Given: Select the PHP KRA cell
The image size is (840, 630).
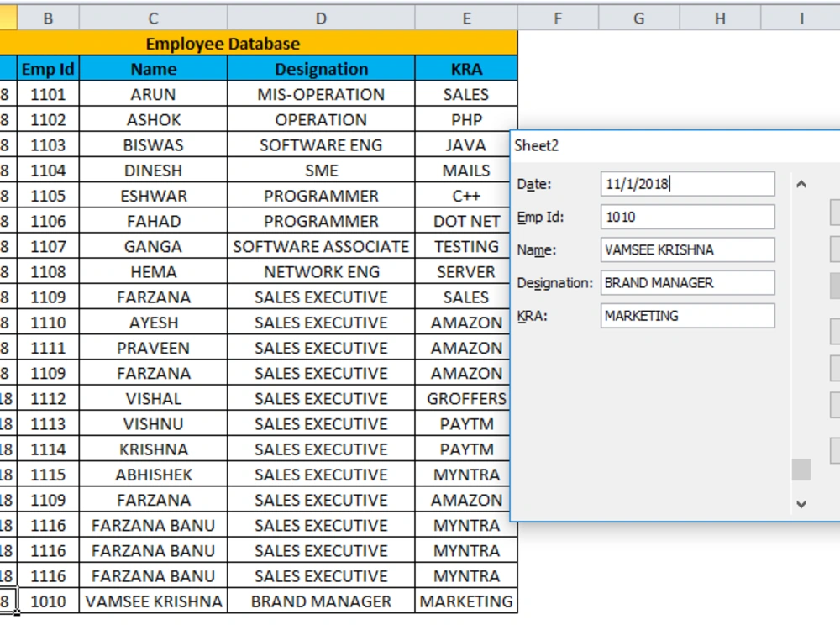Looking at the screenshot, I should pyautogui.click(x=466, y=119).
